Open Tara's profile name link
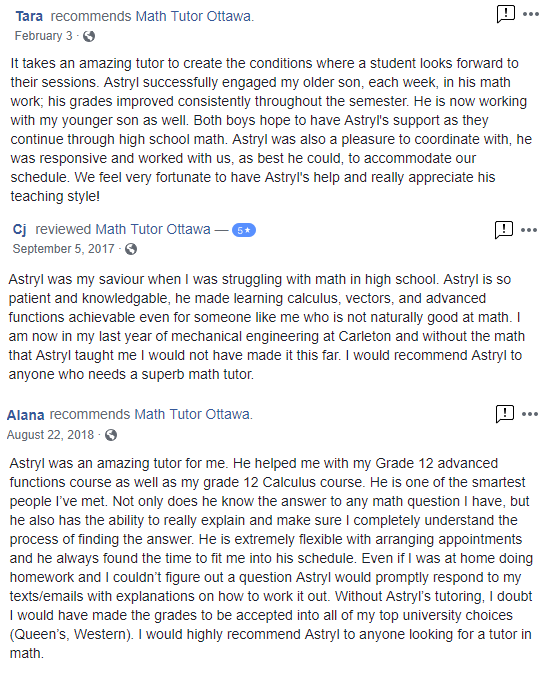The image size is (554, 679). tap(29, 16)
